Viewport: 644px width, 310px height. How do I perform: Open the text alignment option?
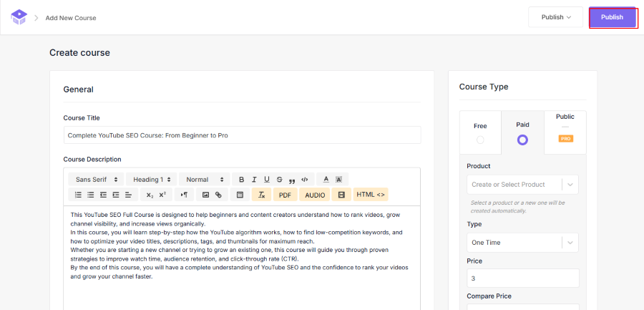pyautogui.click(x=129, y=195)
